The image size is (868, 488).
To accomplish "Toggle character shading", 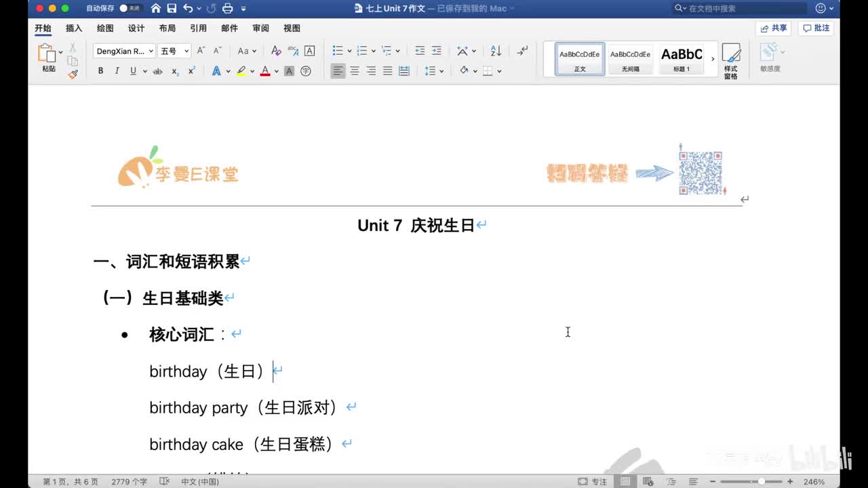I will [x=289, y=71].
